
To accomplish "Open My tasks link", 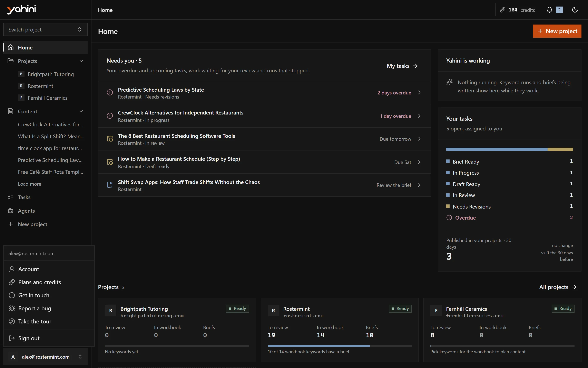I will click(402, 66).
